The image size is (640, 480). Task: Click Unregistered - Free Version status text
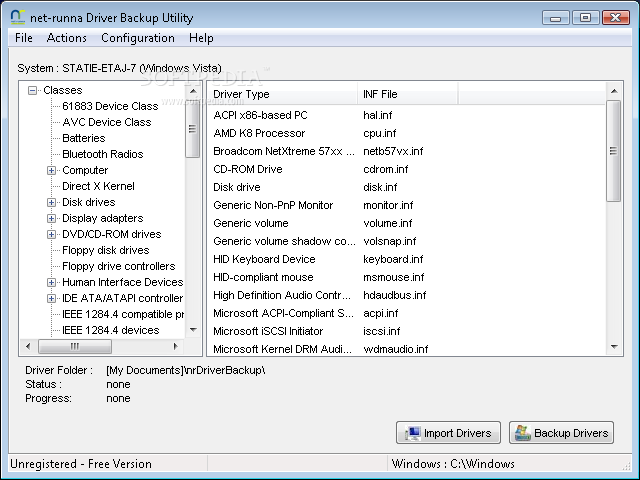point(81,464)
